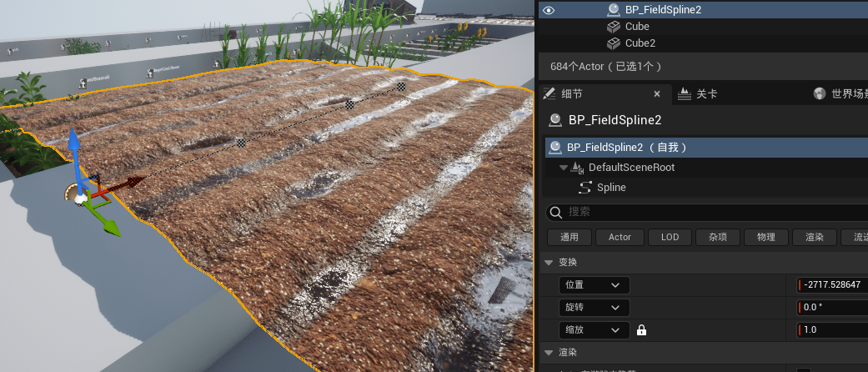868x372 pixels.
Task: Click the pencil icon on 细节 tab
Action: [549, 93]
